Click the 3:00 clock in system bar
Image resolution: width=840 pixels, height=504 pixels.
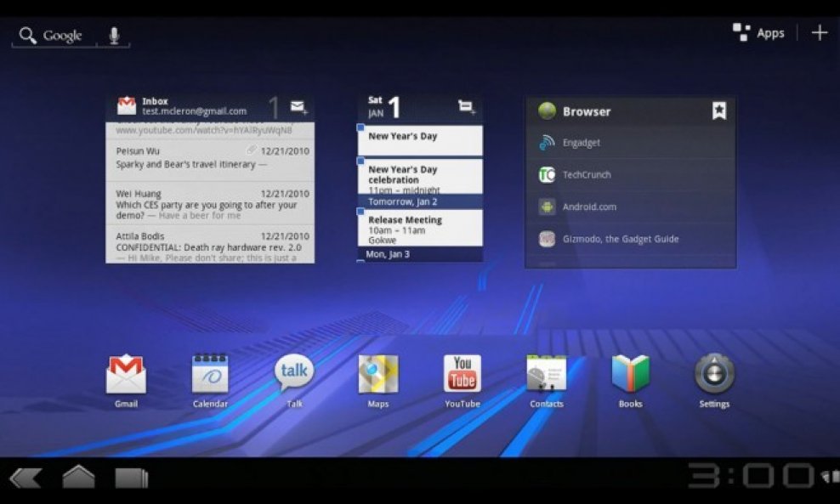[751, 476]
